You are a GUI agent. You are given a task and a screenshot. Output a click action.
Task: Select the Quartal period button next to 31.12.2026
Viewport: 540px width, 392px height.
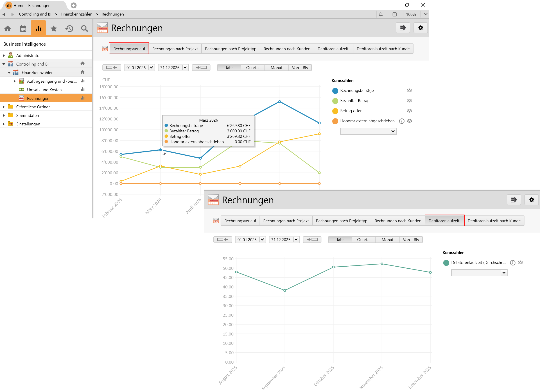[253, 68]
